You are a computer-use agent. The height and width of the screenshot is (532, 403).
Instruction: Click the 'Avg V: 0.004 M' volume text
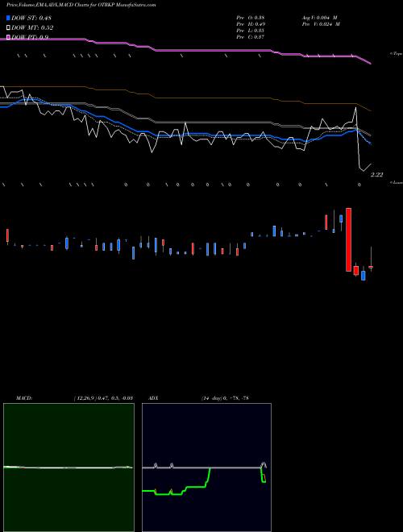[319, 18]
